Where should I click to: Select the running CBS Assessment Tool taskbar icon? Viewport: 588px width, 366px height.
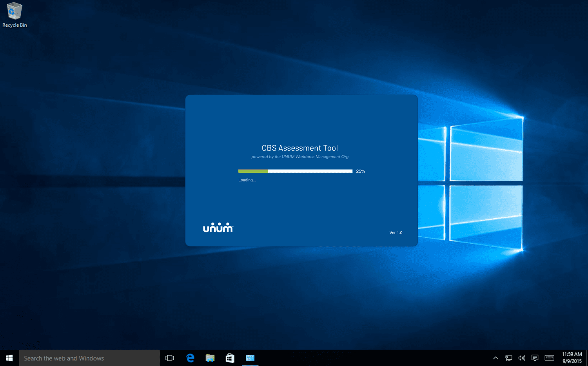250,358
